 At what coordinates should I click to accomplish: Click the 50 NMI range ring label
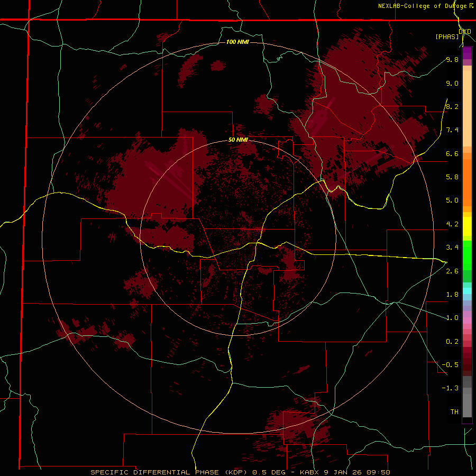point(238,140)
